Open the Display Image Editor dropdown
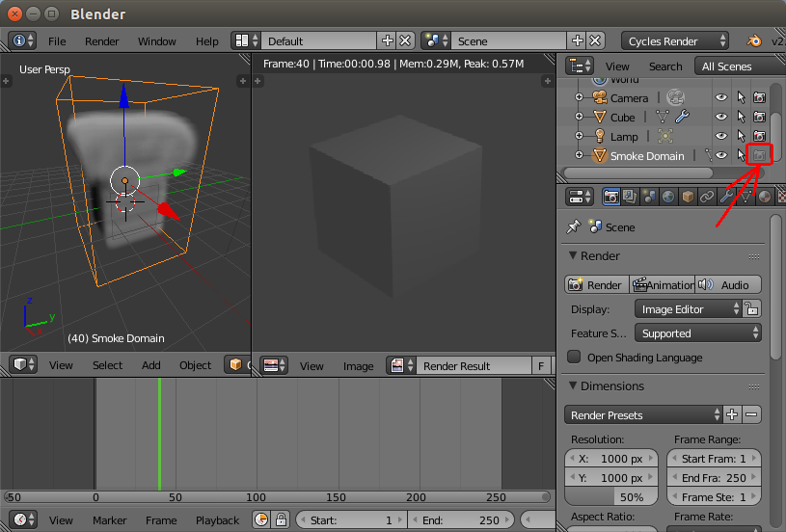786x532 pixels. pyautogui.click(x=688, y=309)
